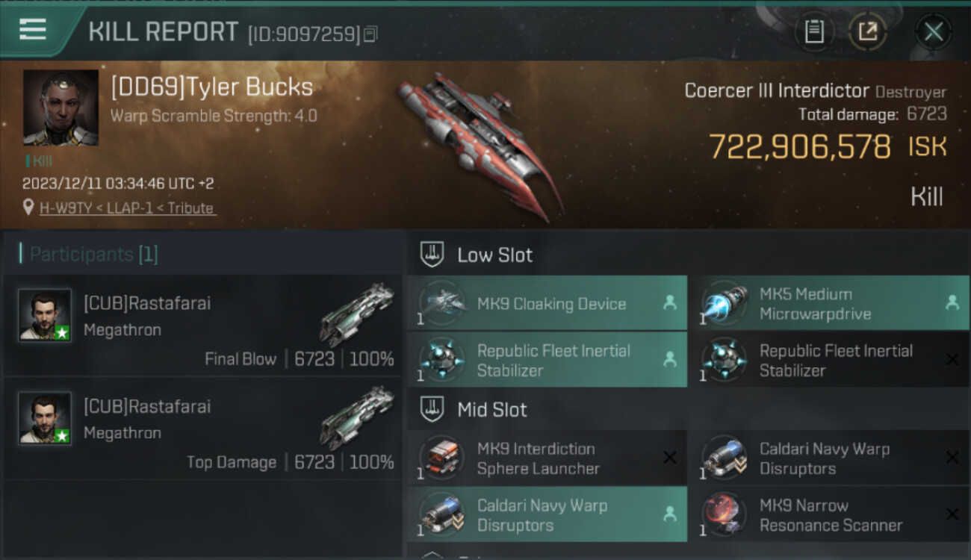Click person marker on MK9 Cloaking Device
Image resolution: width=971 pixels, height=560 pixels.
coord(669,302)
